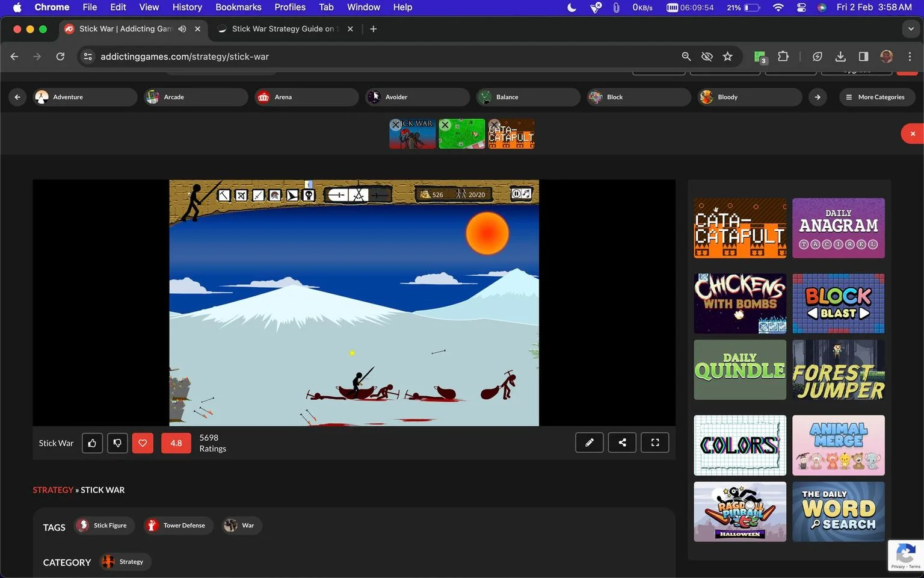Open the Arcade category
Viewport: 924px width, 578px height.
196,97
